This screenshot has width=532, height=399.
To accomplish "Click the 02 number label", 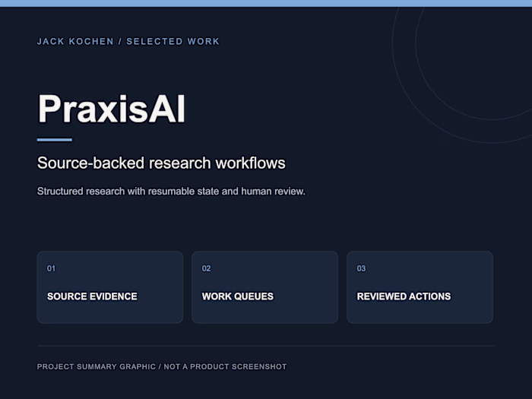I will point(206,268).
